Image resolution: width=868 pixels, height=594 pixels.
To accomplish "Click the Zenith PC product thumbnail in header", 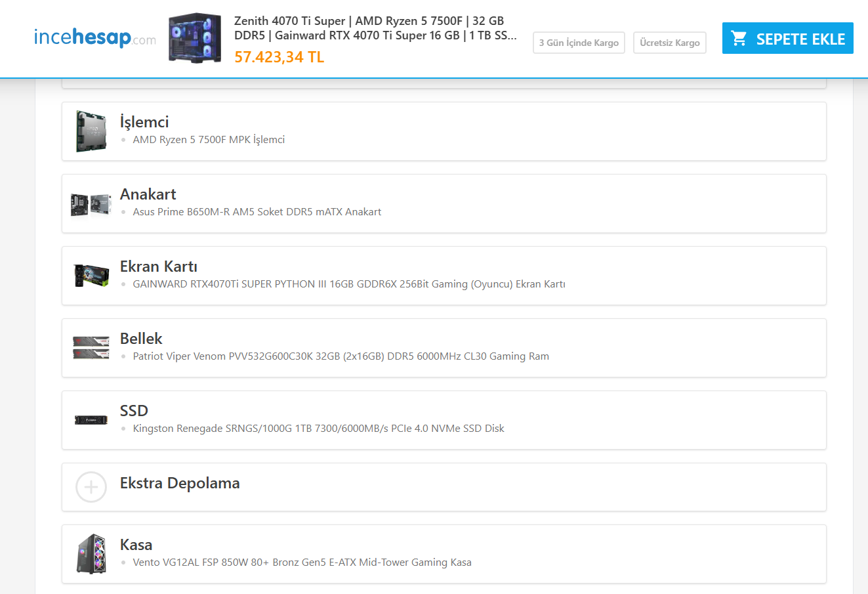I will [195, 37].
